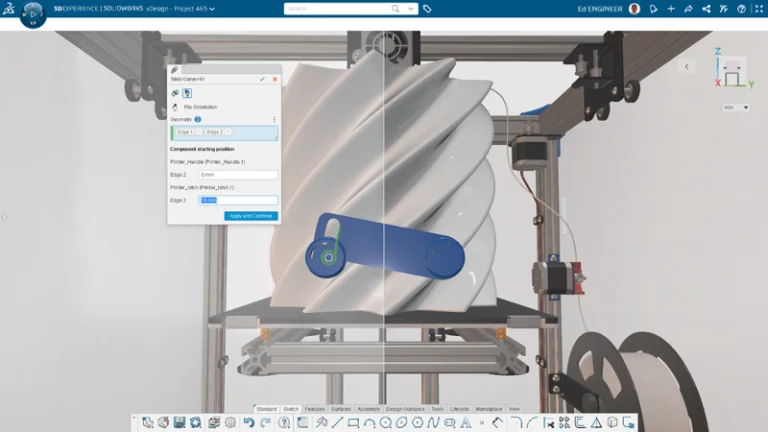The height and width of the screenshot is (432, 768).
Task: Click the 3DEXPERIENCE compass icon
Action: pyautogui.click(x=32, y=14)
